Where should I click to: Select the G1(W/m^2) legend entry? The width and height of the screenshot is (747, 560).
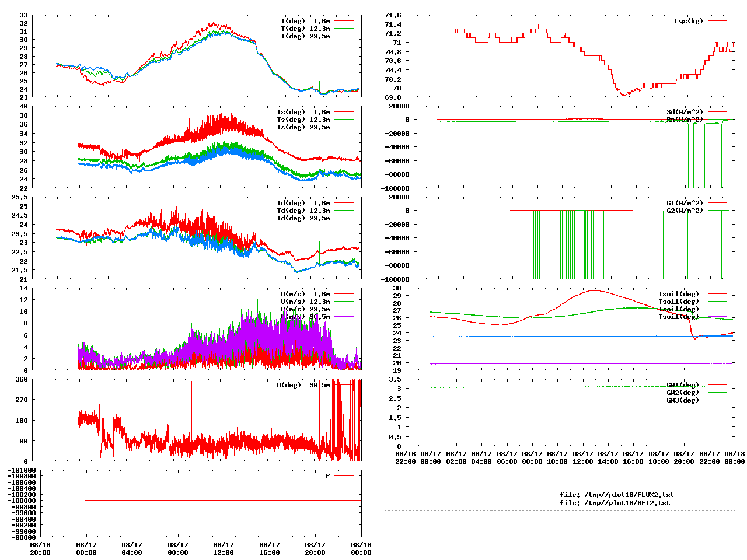685,203
